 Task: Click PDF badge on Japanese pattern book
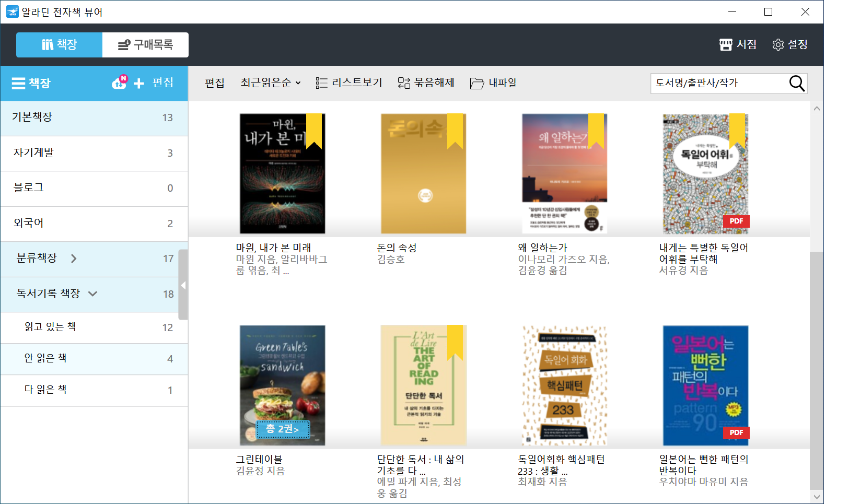tap(736, 432)
